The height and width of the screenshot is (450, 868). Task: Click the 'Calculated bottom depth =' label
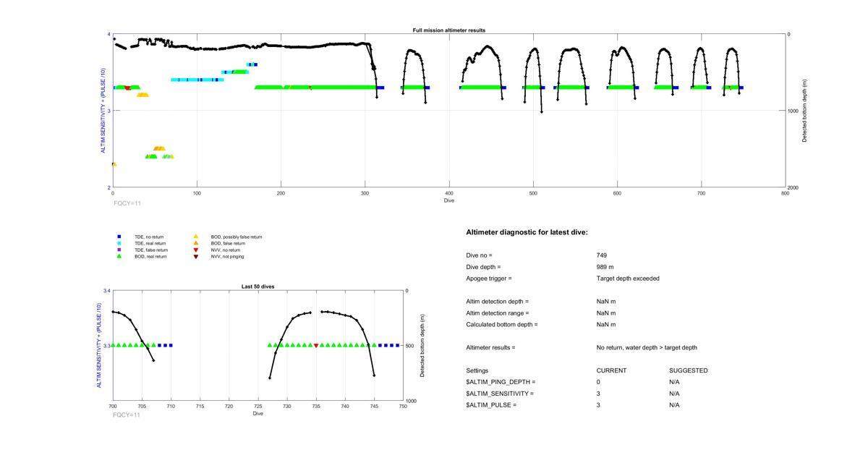click(501, 325)
